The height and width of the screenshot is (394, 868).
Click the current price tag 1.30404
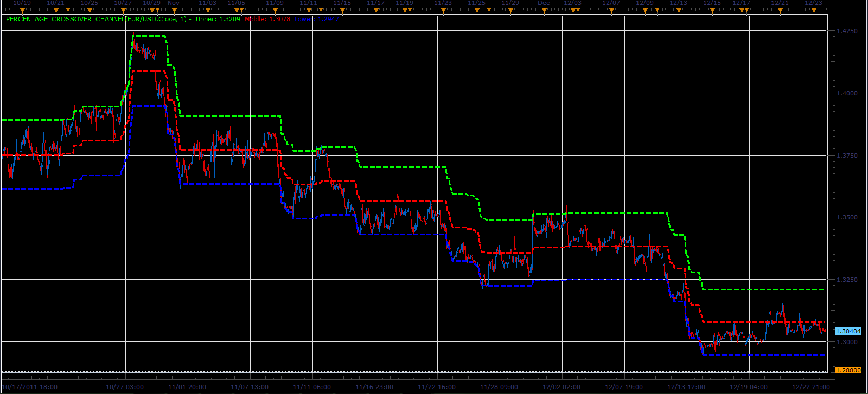pos(848,331)
